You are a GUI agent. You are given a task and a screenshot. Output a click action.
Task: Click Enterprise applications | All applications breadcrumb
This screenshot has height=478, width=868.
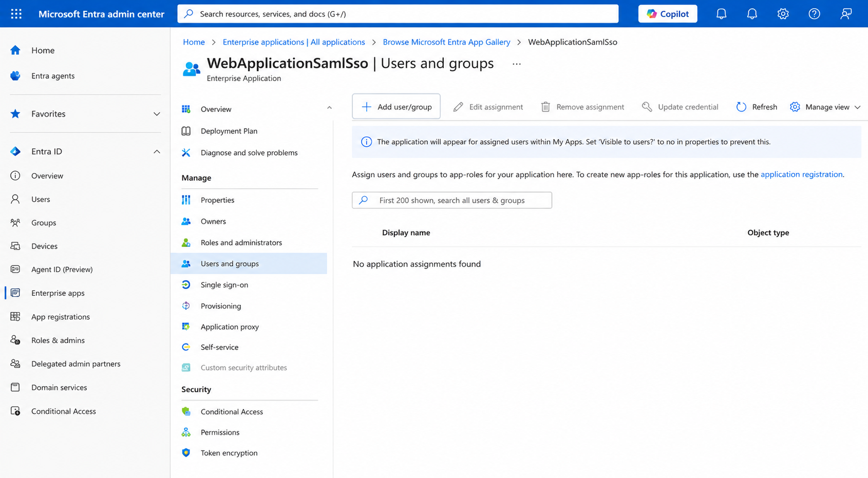294,42
